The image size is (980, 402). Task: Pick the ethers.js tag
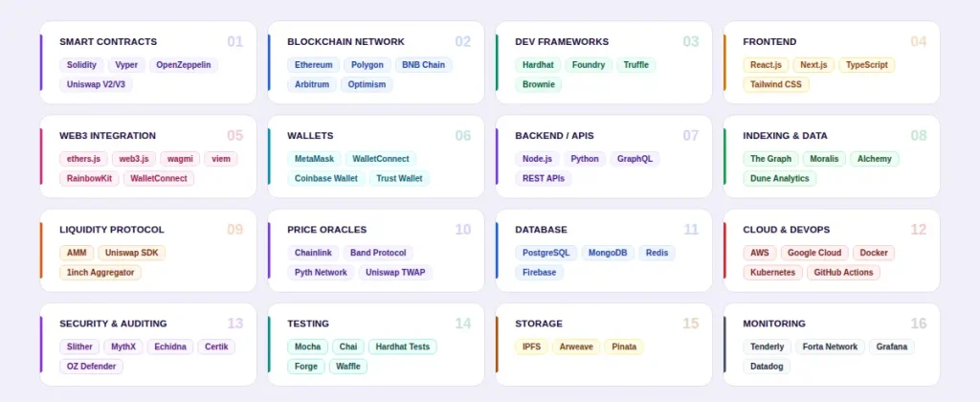[x=83, y=159]
